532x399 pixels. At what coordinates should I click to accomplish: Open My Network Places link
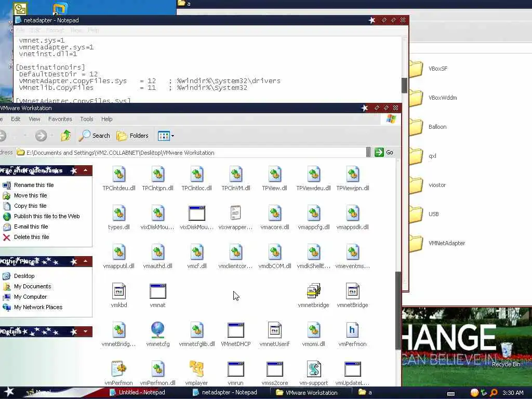[x=38, y=307]
